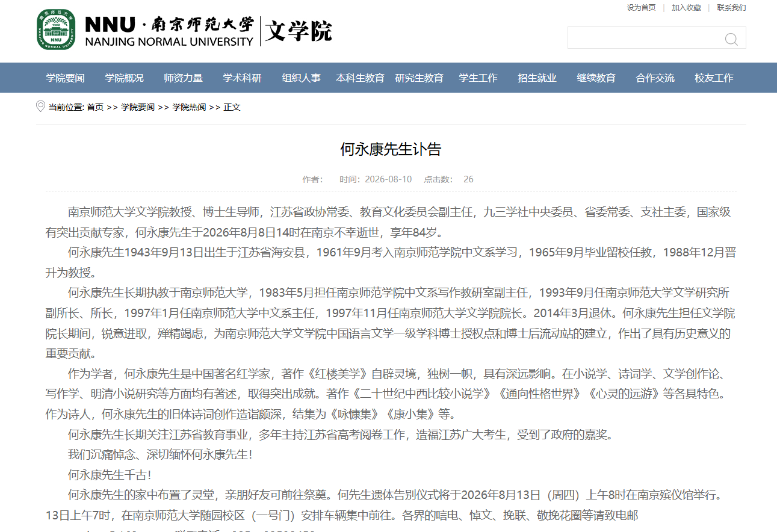The width and height of the screenshot is (777, 532).
Task: Open the 学院概况 nav menu
Action: (x=125, y=78)
